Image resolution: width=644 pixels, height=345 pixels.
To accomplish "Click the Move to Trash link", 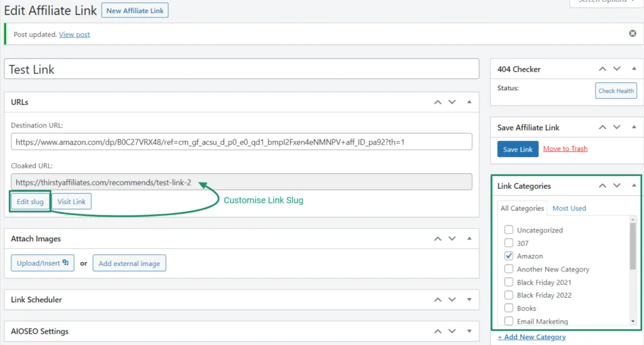I will 565,149.
